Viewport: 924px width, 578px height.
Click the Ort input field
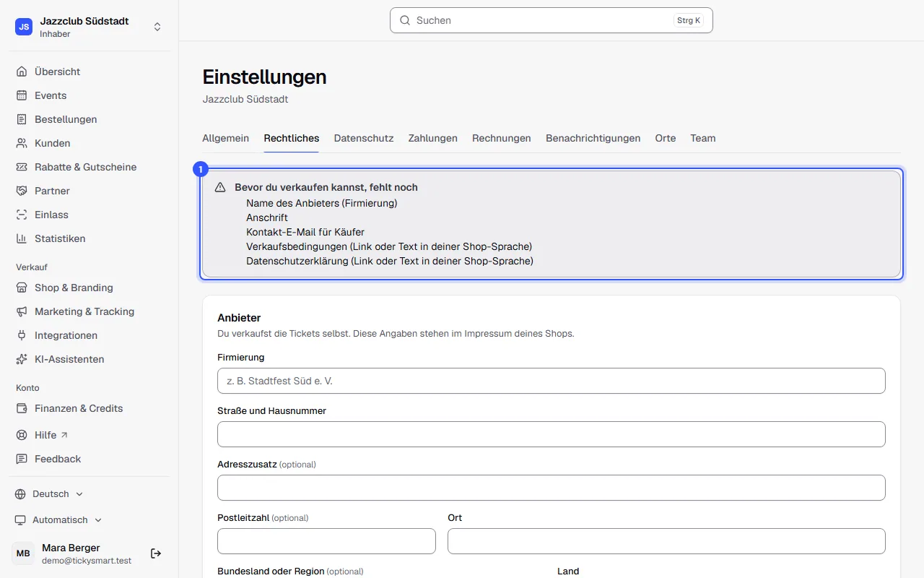coord(666,541)
